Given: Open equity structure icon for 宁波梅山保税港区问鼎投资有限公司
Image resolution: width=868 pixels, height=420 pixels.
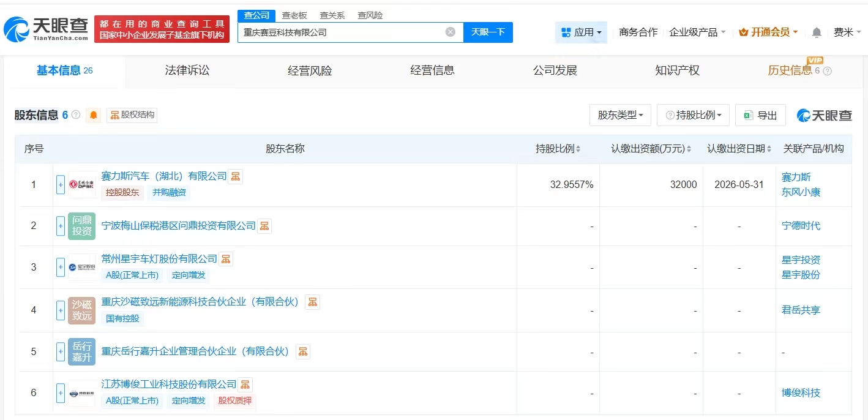Looking at the screenshot, I should click(x=264, y=226).
